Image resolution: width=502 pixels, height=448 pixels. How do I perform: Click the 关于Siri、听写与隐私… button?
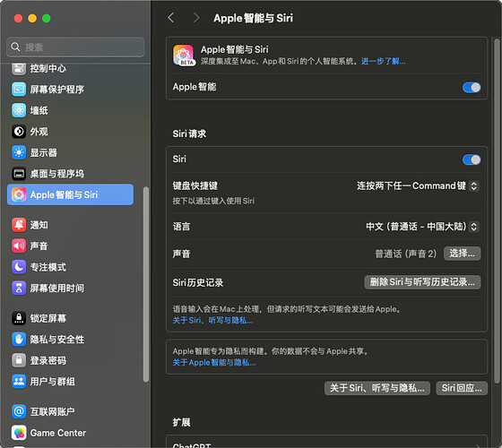[377, 388]
